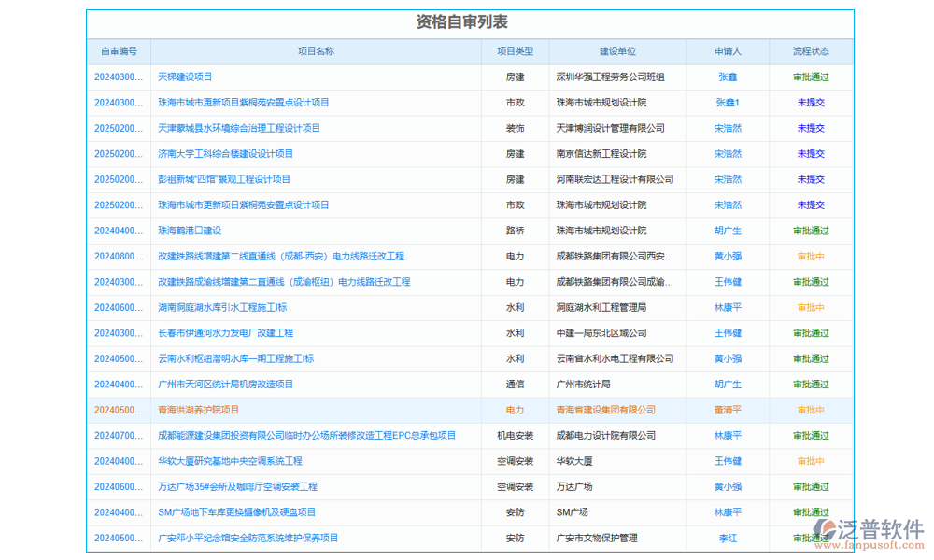Click the 申请人 column header
Image resolution: width=934 pixels, height=560 pixels.
(729, 51)
